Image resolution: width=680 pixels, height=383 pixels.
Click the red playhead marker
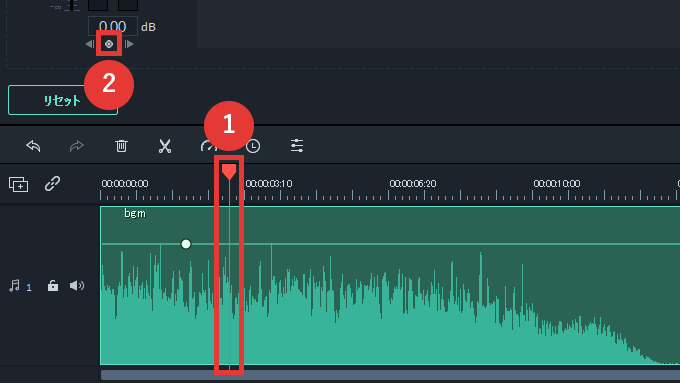click(229, 171)
